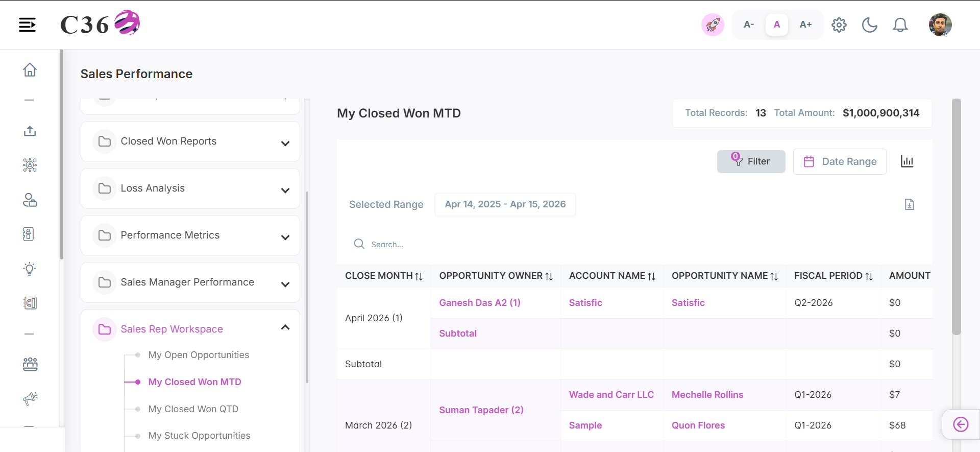
Task: Click the circled back arrow button
Action: point(961,424)
